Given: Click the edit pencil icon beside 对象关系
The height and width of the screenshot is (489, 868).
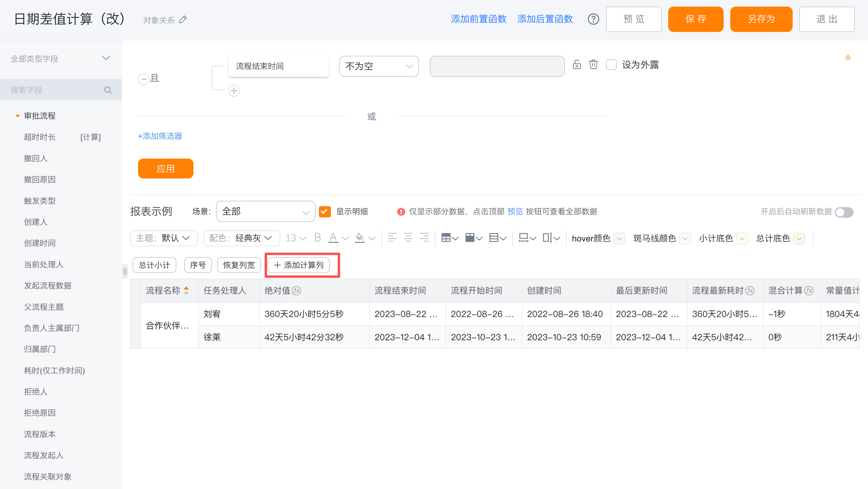Looking at the screenshot, I should (183, 20).
